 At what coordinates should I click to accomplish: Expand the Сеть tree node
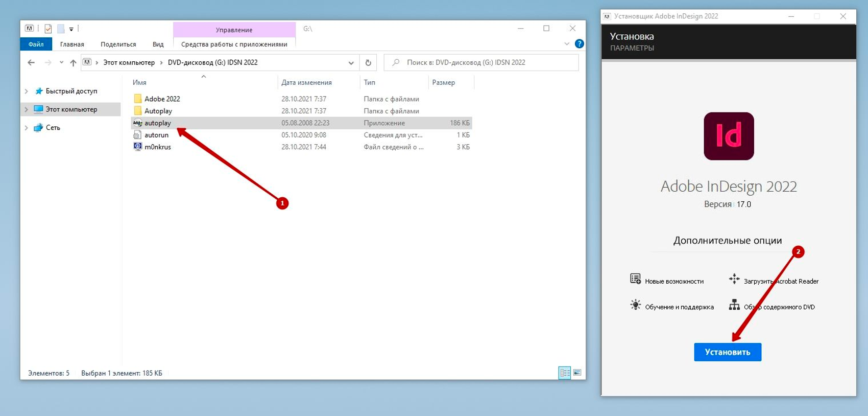27,128
